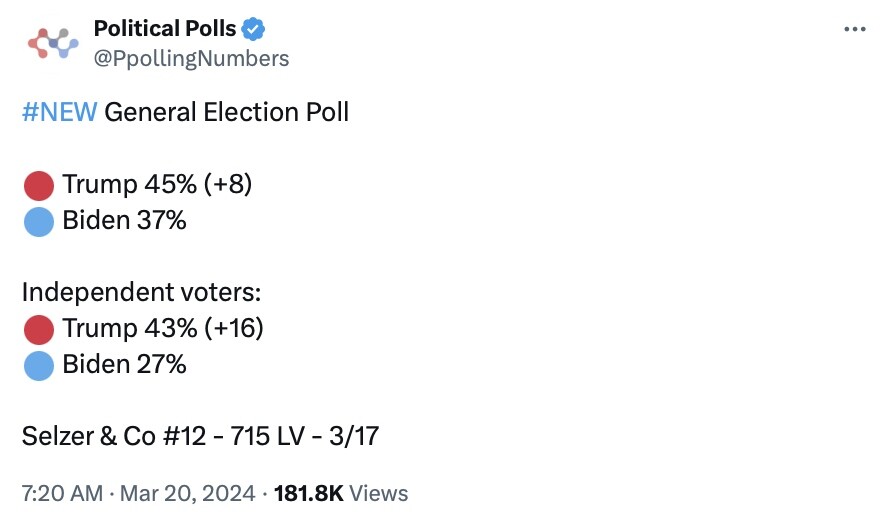Click the Trump 43% (+16) result text
Viewport: 888px width, 524px height.
pyautogui.click(x=163, y=328)
